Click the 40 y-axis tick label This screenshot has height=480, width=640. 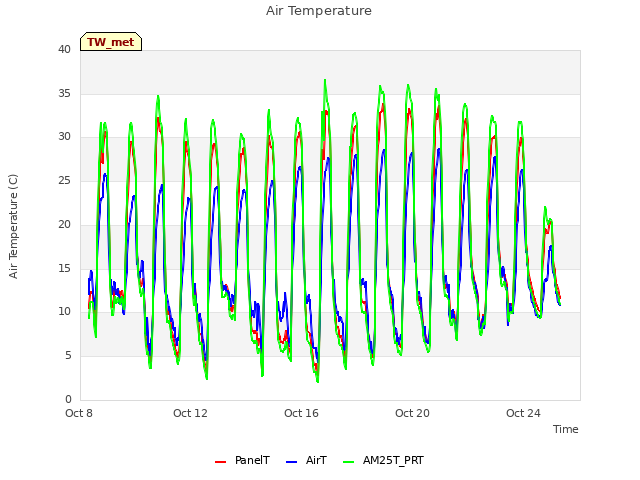click(64, 50)
